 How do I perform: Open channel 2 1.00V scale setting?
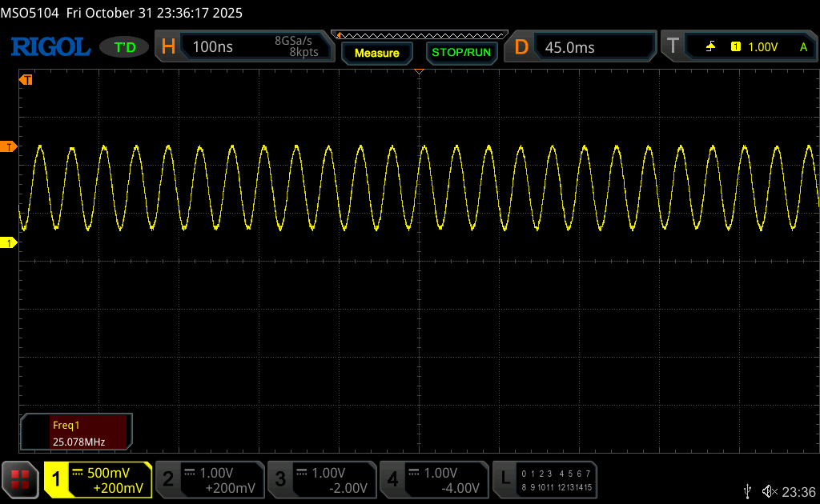pyautogui.click(x=216, y=473)
